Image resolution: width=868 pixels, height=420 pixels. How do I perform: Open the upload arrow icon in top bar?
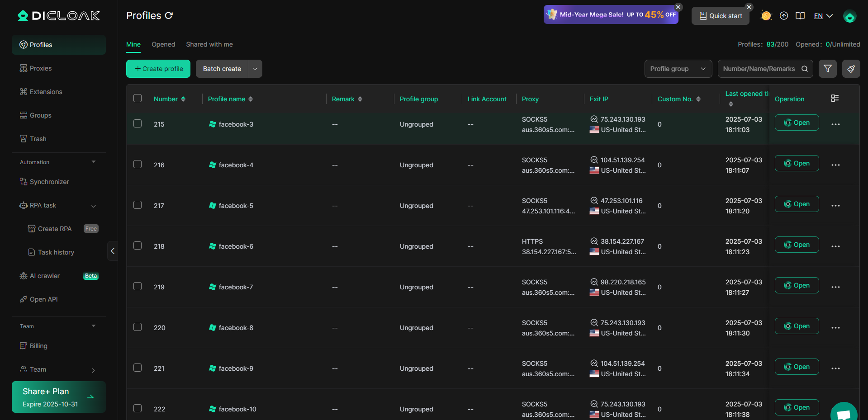point(784,16)
